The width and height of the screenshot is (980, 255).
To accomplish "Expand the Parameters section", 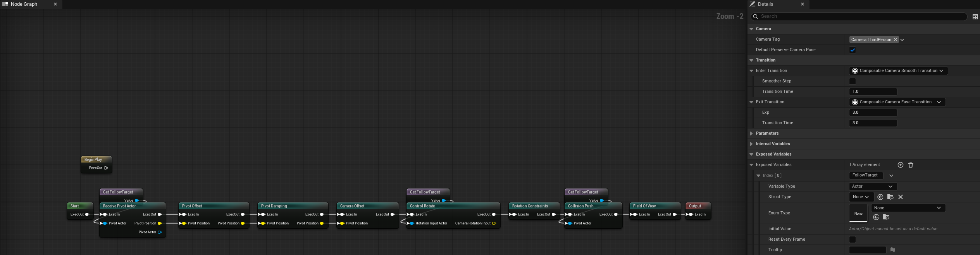I will 751,133.
